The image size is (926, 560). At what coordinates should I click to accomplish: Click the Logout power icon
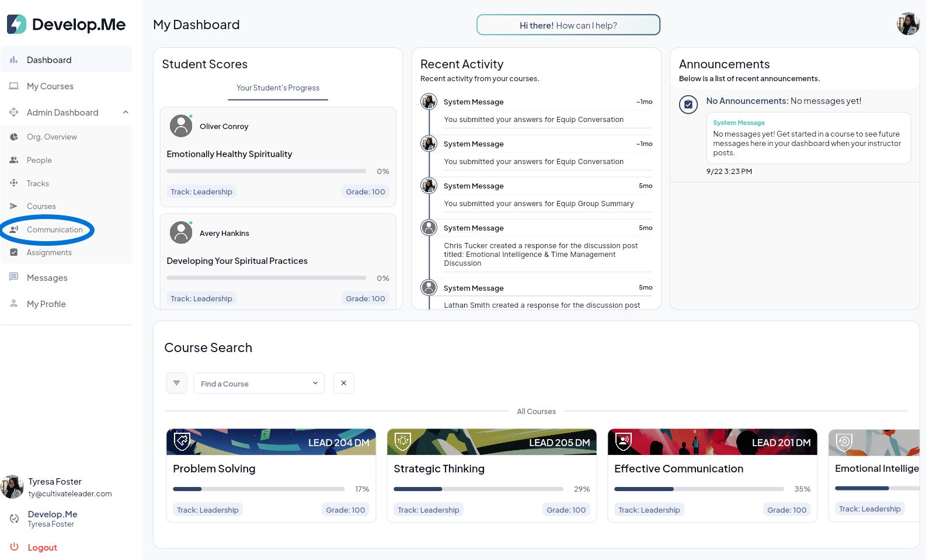pyautogui.click(x=15, y=547)
